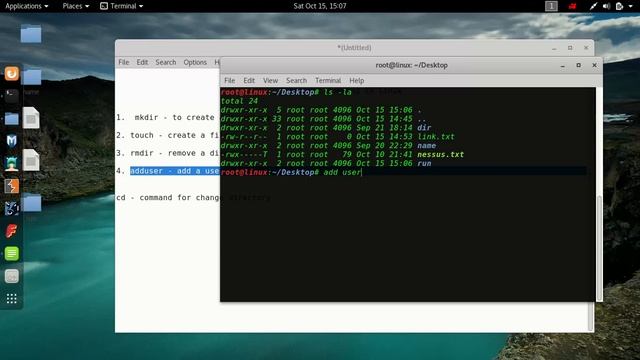Show all applications grid in the dock
Image resolution: width=640 pixels, height=360 pixels.
pos(12,299)
